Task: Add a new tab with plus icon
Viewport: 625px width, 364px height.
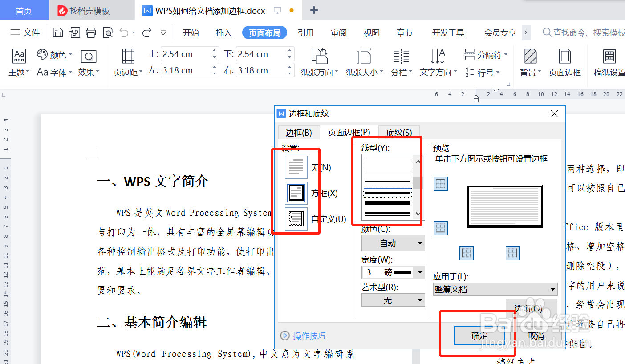Action: pos(314,10)
